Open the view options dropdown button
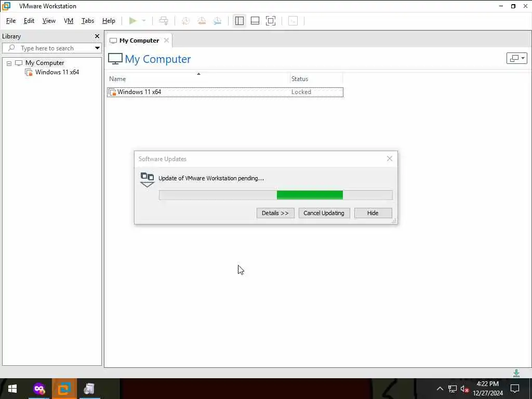The height and width of the screenshot is (399, 532). (x=516, y=58)
